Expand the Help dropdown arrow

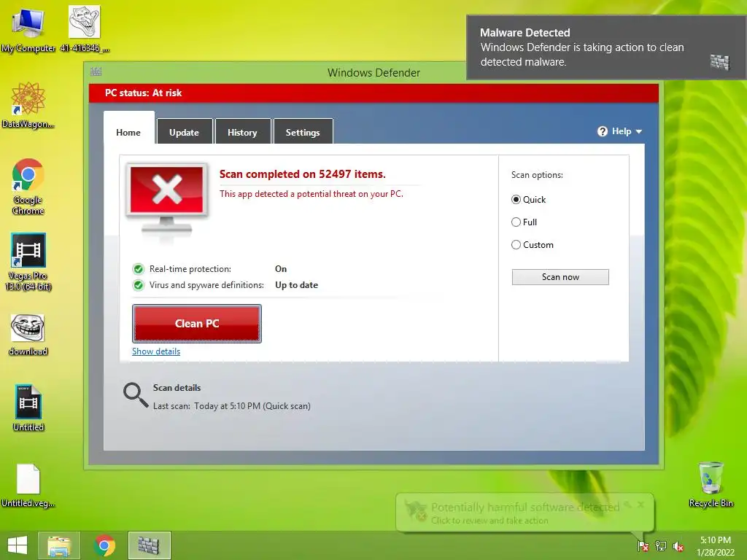click(639, 131)
